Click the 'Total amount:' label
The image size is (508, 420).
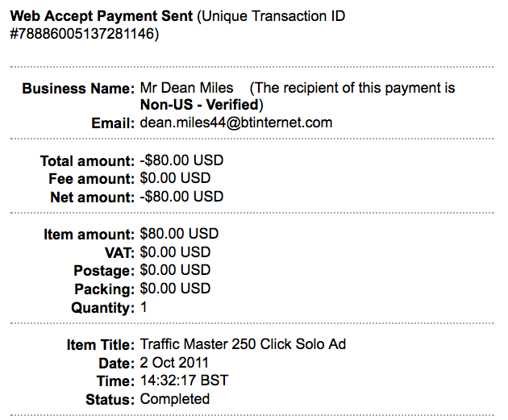pos(87,161)
